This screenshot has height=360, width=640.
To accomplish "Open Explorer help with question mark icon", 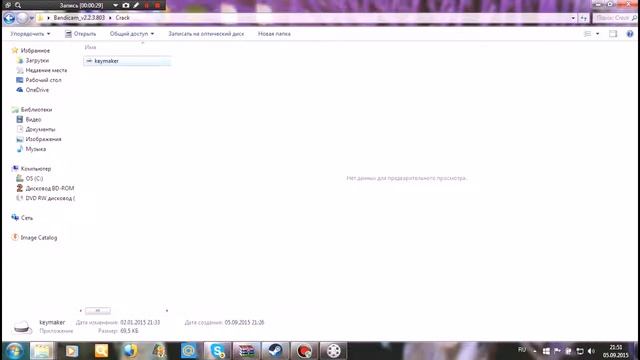I will click(x=630, y=34).
